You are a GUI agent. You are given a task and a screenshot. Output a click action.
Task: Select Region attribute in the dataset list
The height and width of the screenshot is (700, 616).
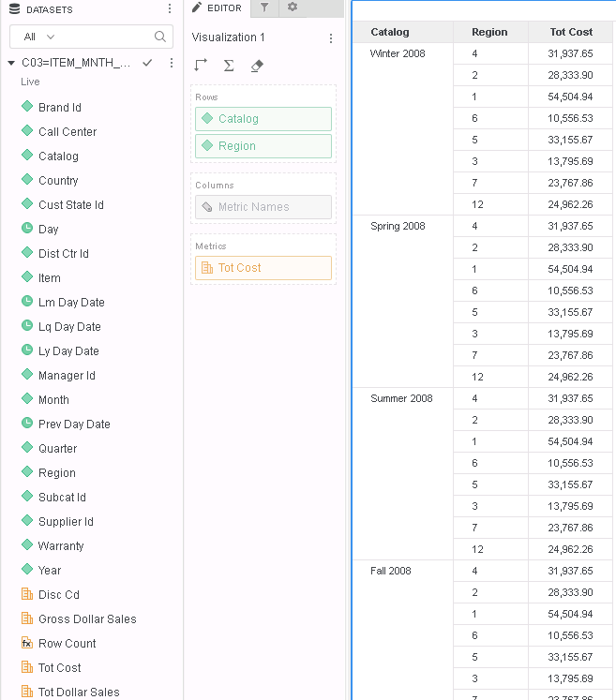click(x=57, y=473)
